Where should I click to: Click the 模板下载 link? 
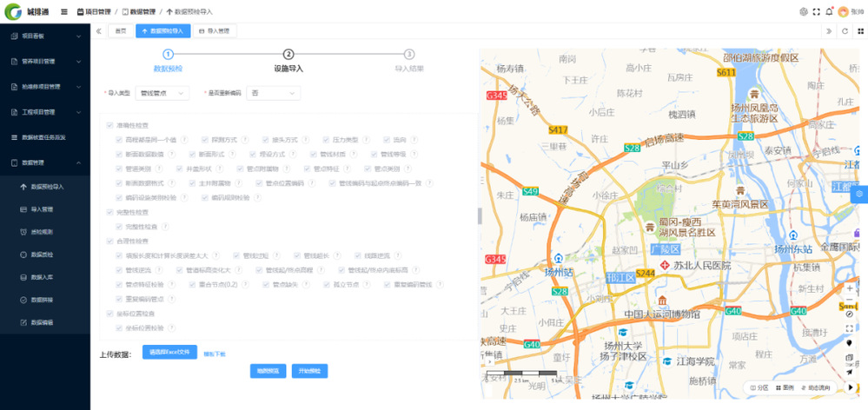[x=215, y=354]
